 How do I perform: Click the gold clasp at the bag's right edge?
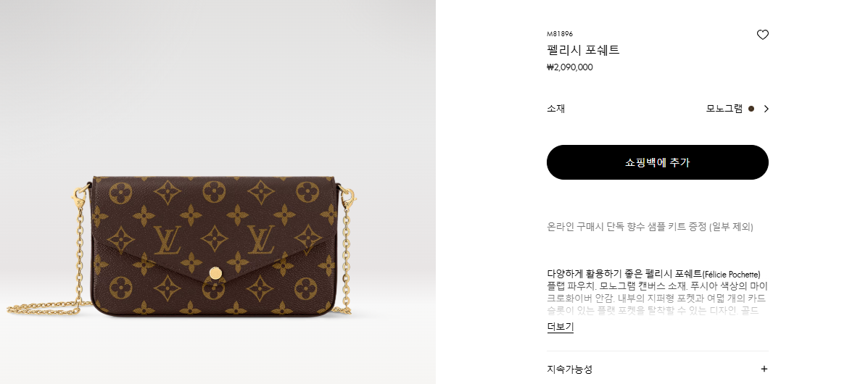(347, 196)
